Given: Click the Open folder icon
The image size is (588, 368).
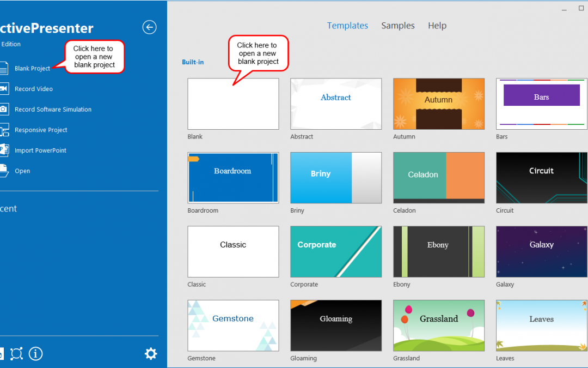Looking at the screenshot, I should click(x=4, y=171).
